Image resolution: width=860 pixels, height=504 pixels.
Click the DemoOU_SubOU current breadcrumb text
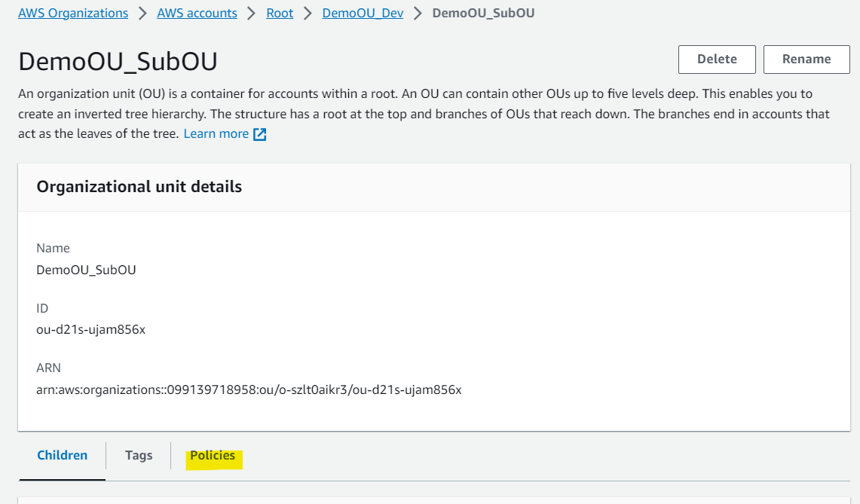pyautogui.click(x=483, y=13)
